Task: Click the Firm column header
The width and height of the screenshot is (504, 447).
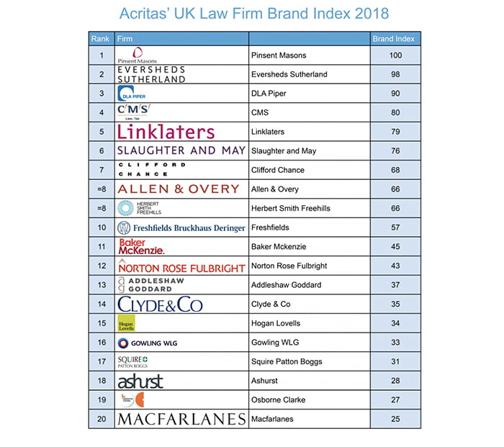Action: click(125, 39)
